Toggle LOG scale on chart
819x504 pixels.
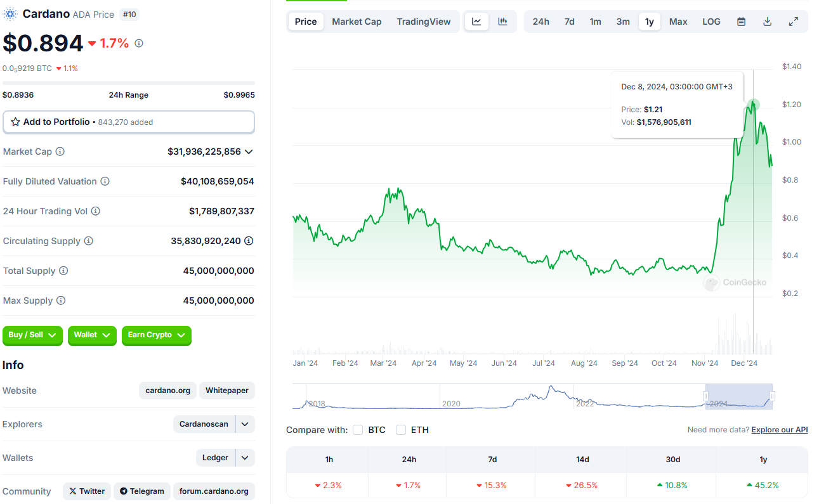[x=711, y=22]
